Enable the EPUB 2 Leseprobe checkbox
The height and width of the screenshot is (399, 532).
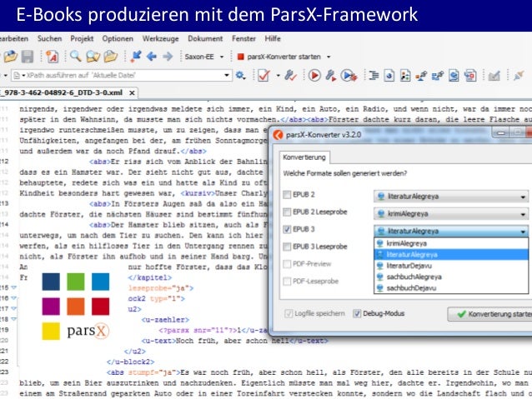[287, 212]
